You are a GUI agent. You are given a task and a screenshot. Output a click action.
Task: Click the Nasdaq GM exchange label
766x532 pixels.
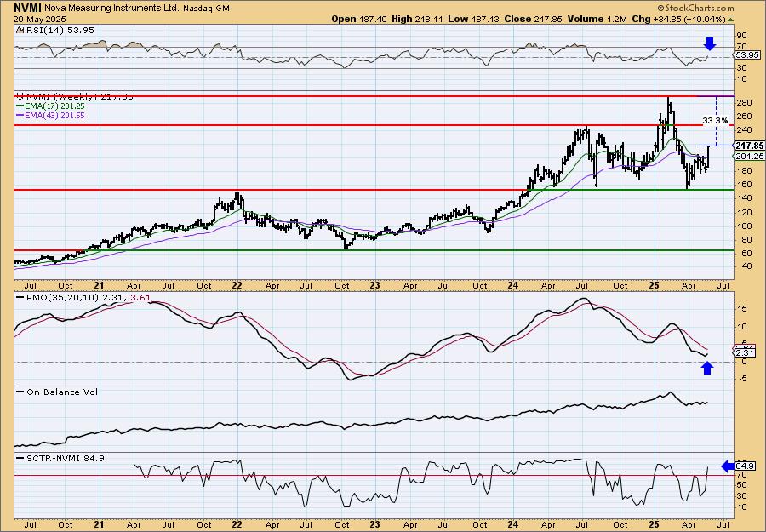pos(207,9)
